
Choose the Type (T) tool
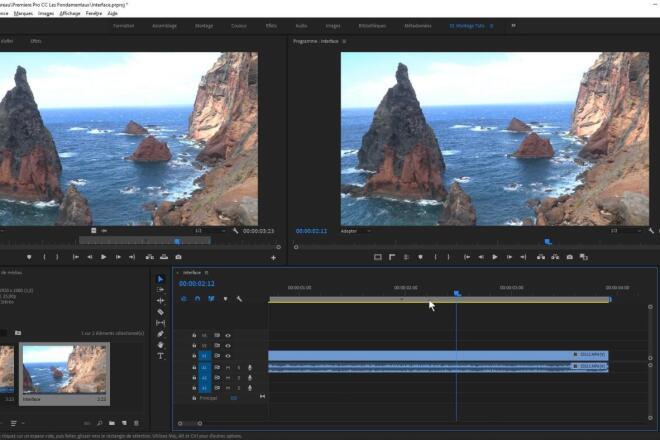[160, 356]
